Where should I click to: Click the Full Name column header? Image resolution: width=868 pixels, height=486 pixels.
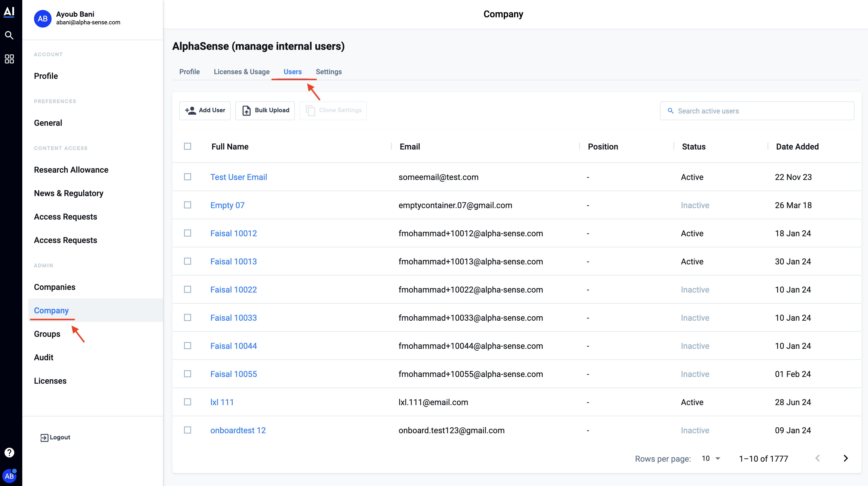pyautogui.click(x=230, y=147)
